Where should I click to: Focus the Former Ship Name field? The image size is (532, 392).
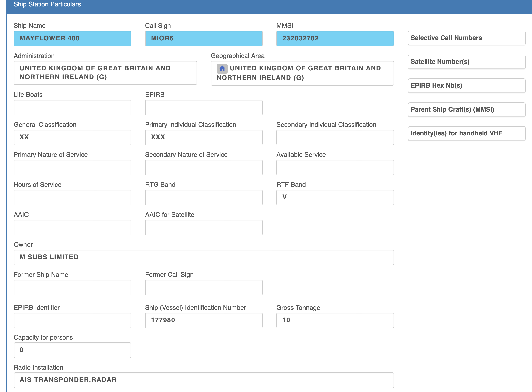[x=72, y=287]
